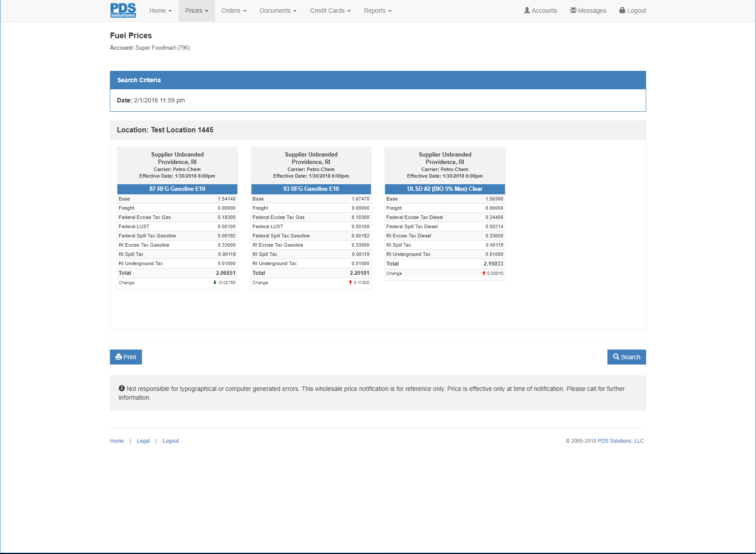The height and width of the screenshot is (554, 756).
Task: Follow the footer Home link
Action: 117,441
